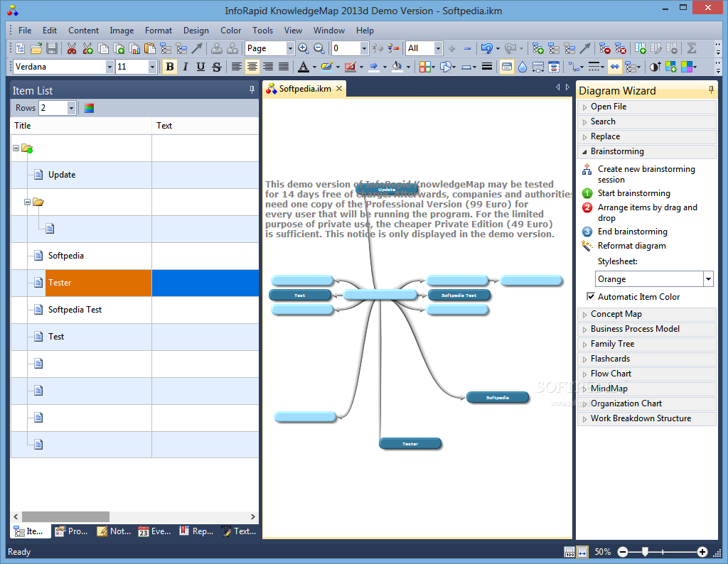Open the Orange stylesheet dropdown

(x=708, y=279)
